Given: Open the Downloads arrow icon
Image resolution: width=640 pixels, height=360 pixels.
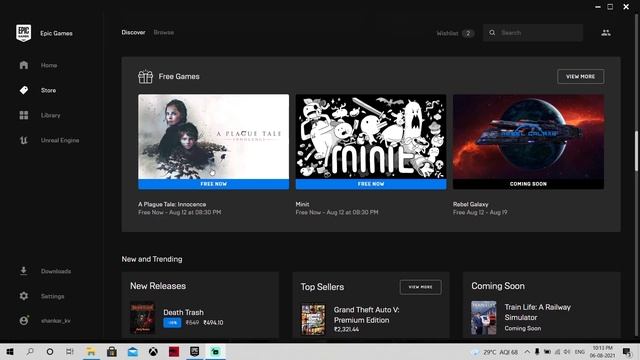Looking at the screenshot, I should [24, 271].
